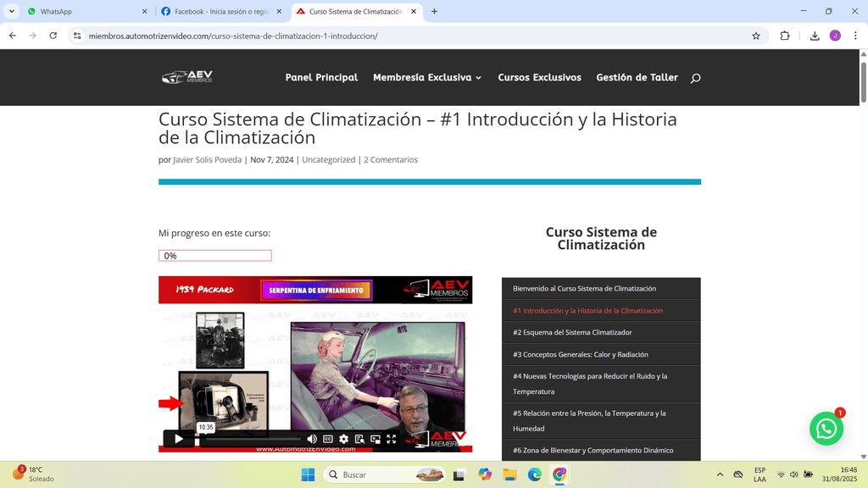Viewport: 868px width, 488px height.
Task: Expand the Membresía Exclusiva menu
Action: tap(427, 77)
